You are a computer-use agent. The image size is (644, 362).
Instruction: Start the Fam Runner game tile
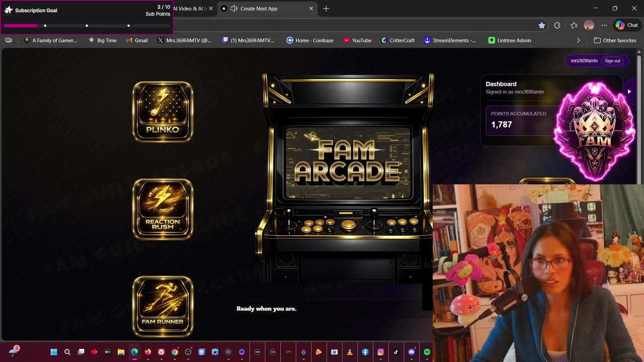[163, 307]
